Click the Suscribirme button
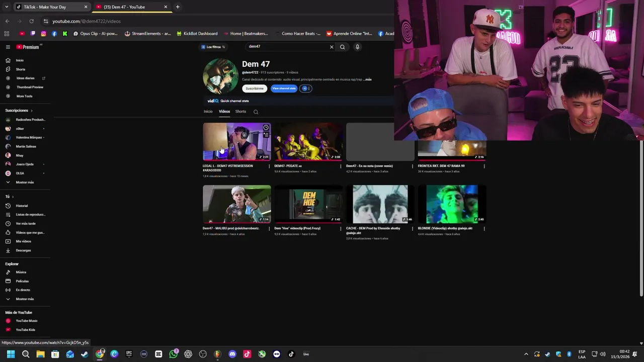Viewport: 644px width, 362px height. [x=255, y=88]
